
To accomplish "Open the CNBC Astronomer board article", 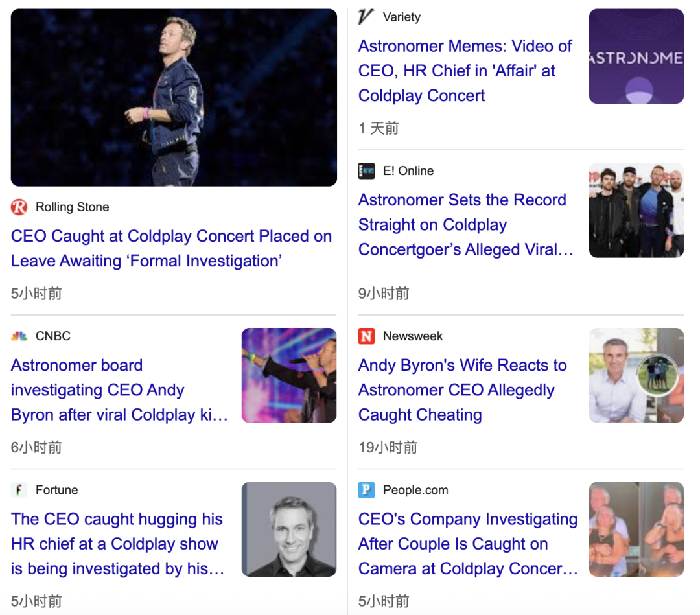I will [x=119, y=390].
